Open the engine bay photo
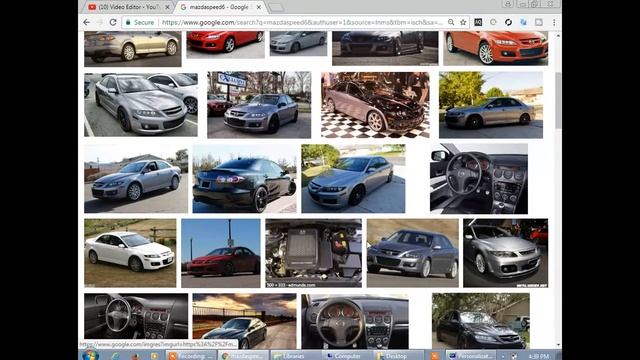640x360 pixels. pyautogui.click(x=313, y=253)
